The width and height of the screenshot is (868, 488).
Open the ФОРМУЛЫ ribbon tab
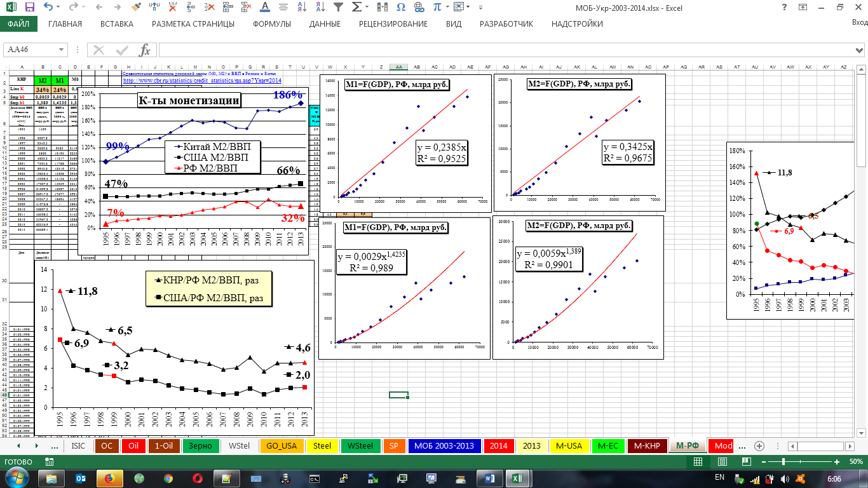271,24
